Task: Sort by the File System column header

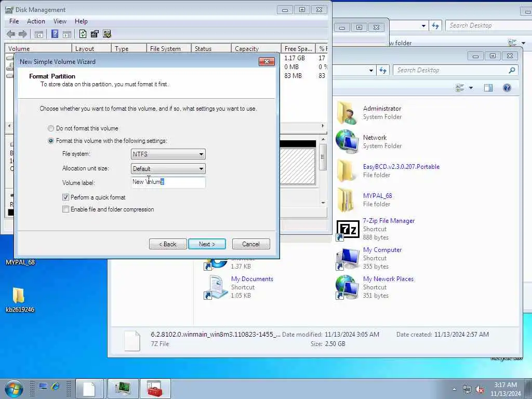Action: (x=169, y=49)
